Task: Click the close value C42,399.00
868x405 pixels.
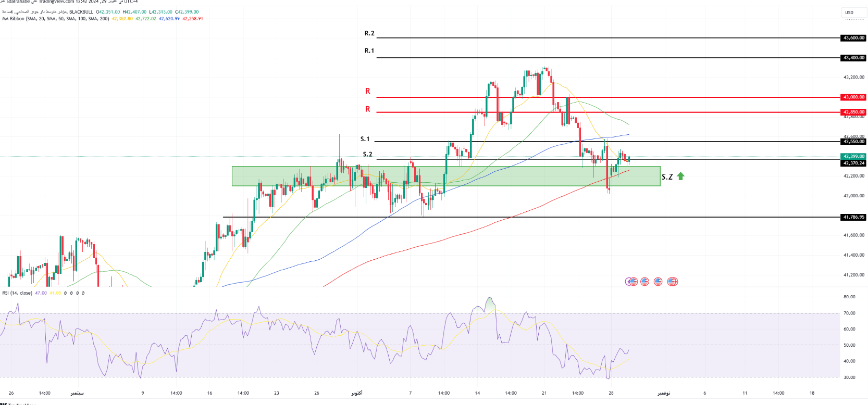Action: pos(187,12)
